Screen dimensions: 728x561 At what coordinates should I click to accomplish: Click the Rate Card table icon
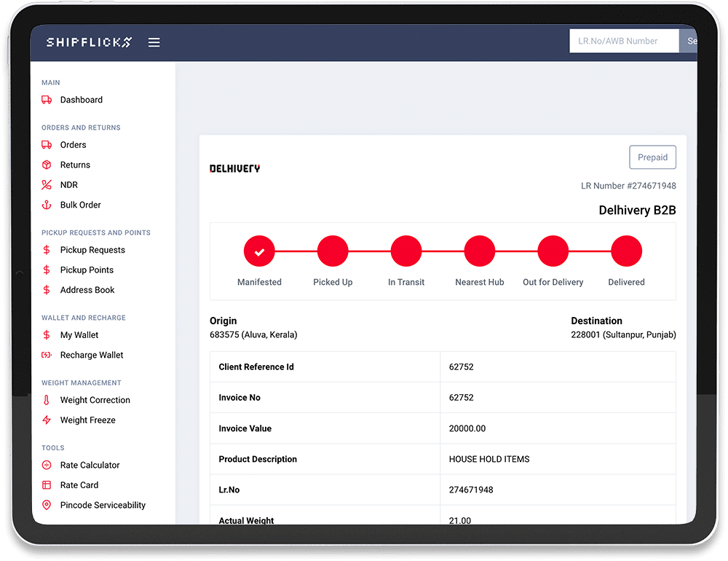coord(47,484)
